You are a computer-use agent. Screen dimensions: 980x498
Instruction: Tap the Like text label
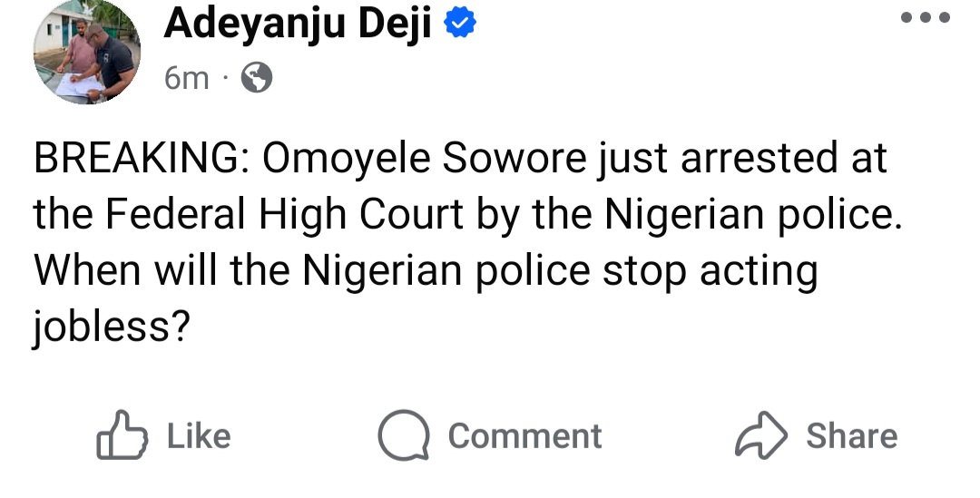point(199,436)
